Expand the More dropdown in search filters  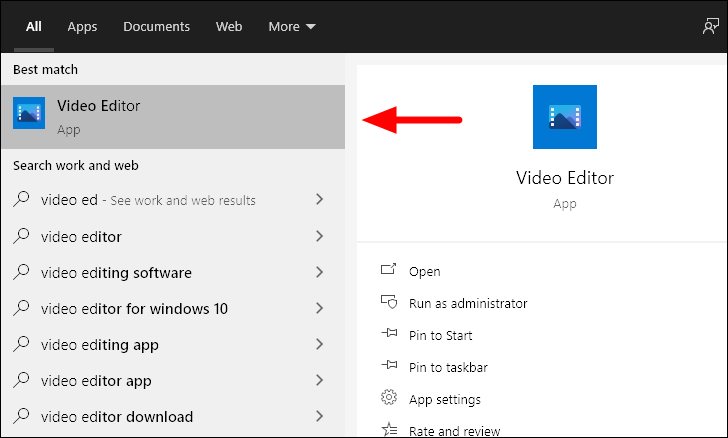coord(292,26)
